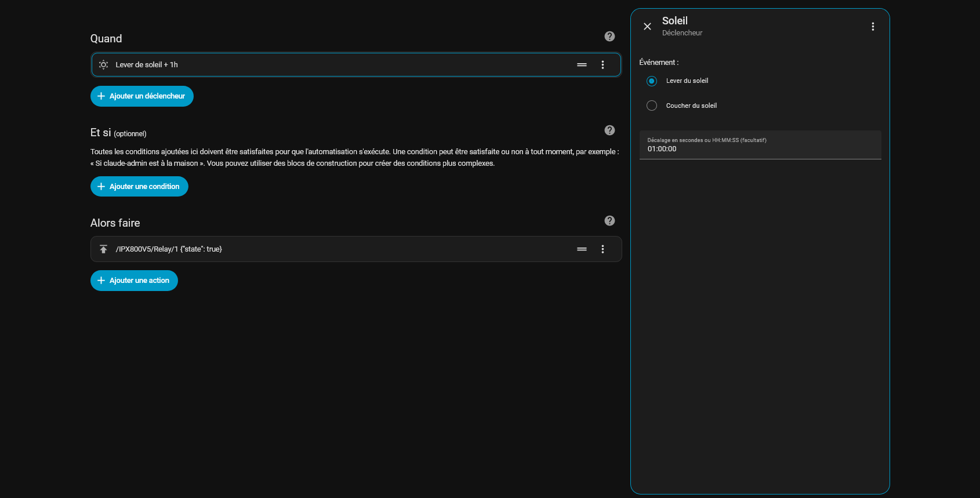Viewport: 980px width, 498px height.
Task: Select the Lever du soleil event
Action: pos(652,81)
